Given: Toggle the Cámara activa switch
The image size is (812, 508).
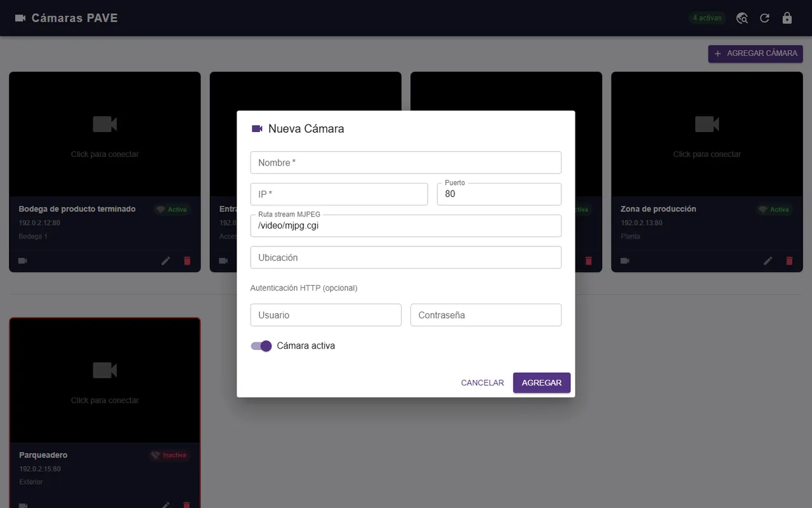Looking at the screenshot, I should coord(261,346).
